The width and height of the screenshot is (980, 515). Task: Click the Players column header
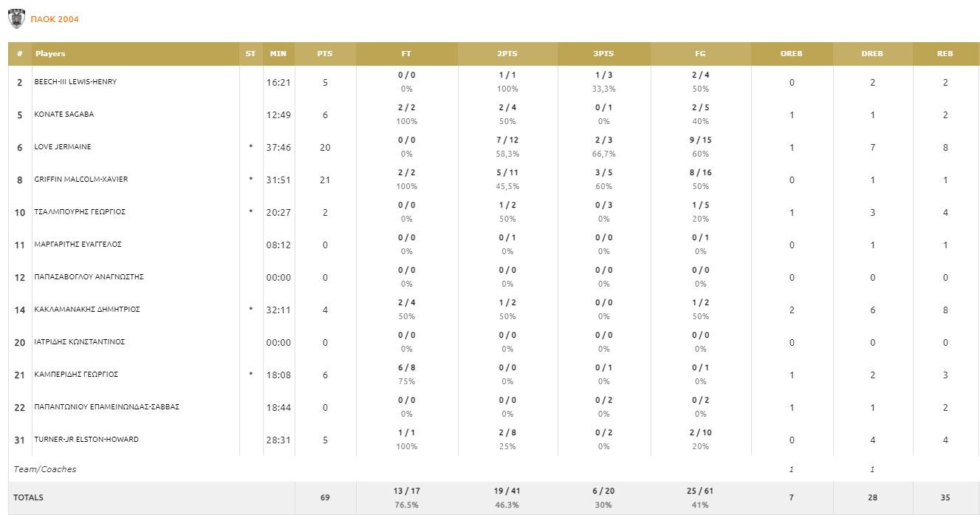(x=50, y=54)
